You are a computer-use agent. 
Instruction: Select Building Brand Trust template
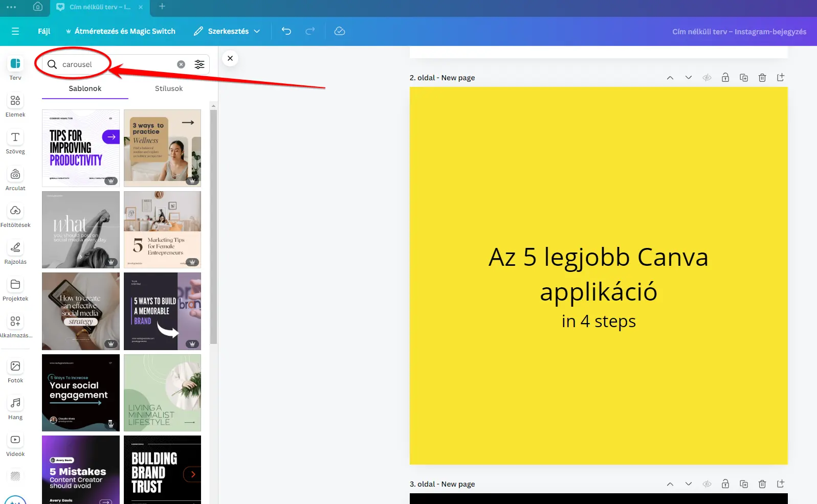162,470
